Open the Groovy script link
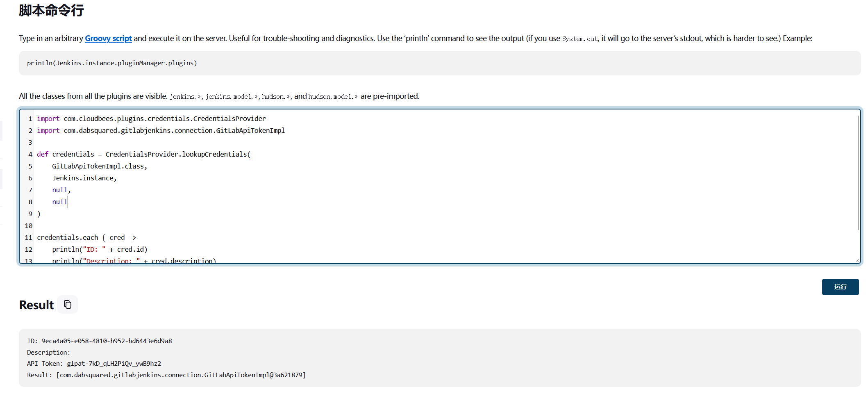This screenshot has height=403, width=868. pos(108,39)
